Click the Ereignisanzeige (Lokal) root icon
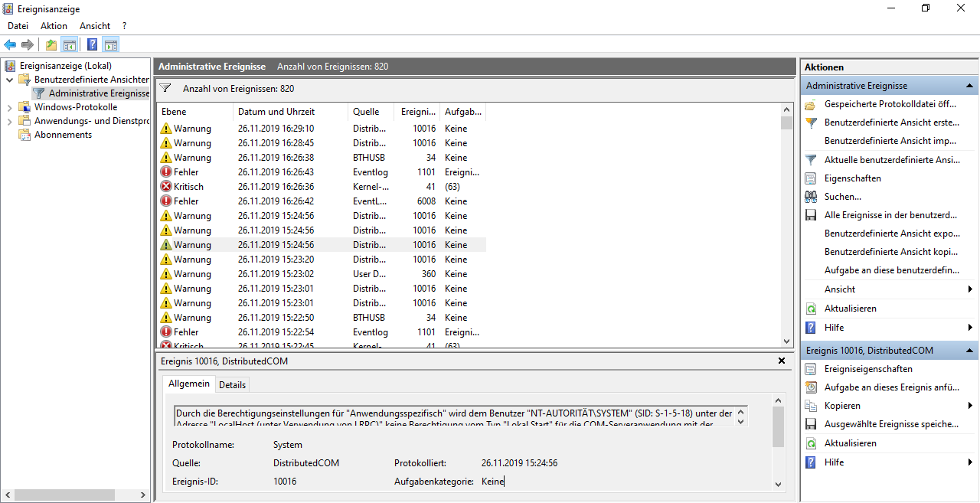The height and width of the screenshot is (503, 980). coord(11,66)
